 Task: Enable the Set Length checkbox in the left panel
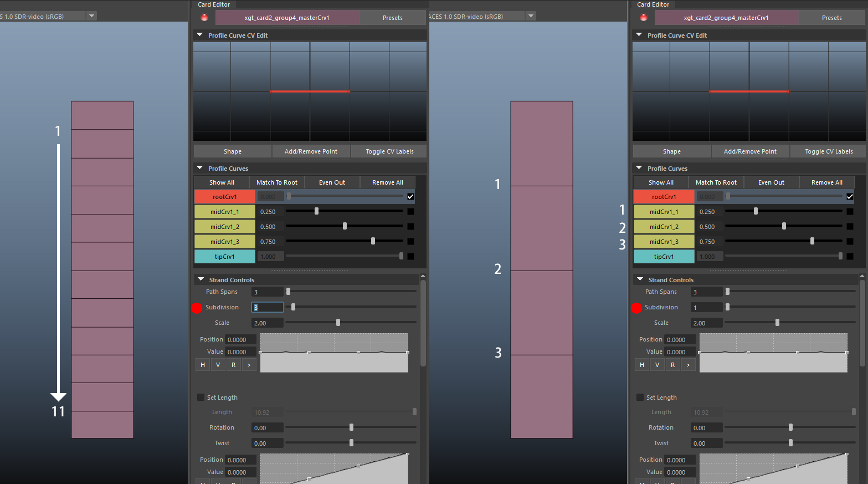click(x=201, y=398)
